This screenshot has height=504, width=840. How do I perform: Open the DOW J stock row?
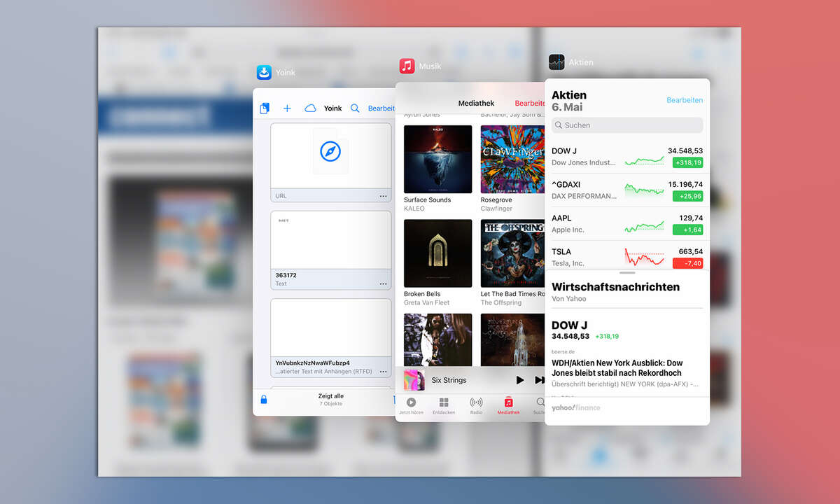tap(627, 157)
